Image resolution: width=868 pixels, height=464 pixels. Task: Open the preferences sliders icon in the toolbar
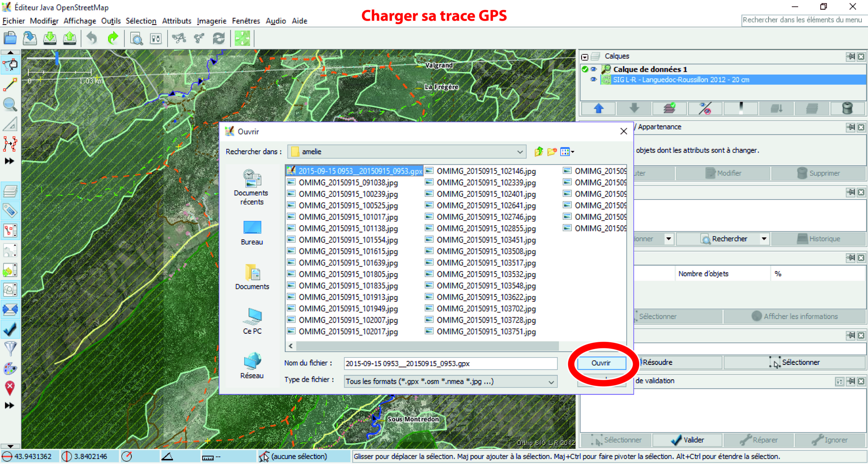(x=156, y=39)
